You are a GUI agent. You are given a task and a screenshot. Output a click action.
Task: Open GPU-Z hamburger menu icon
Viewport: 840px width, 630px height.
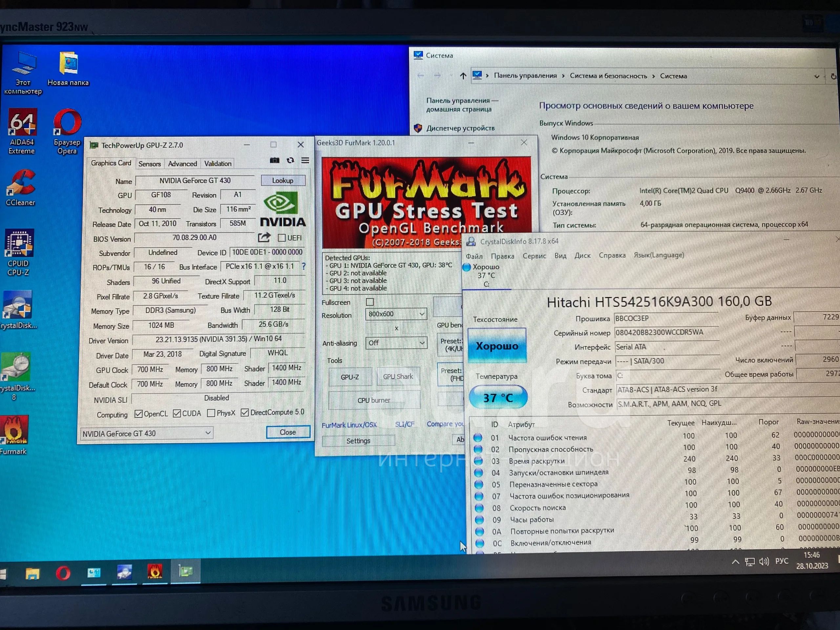point(305,160)
